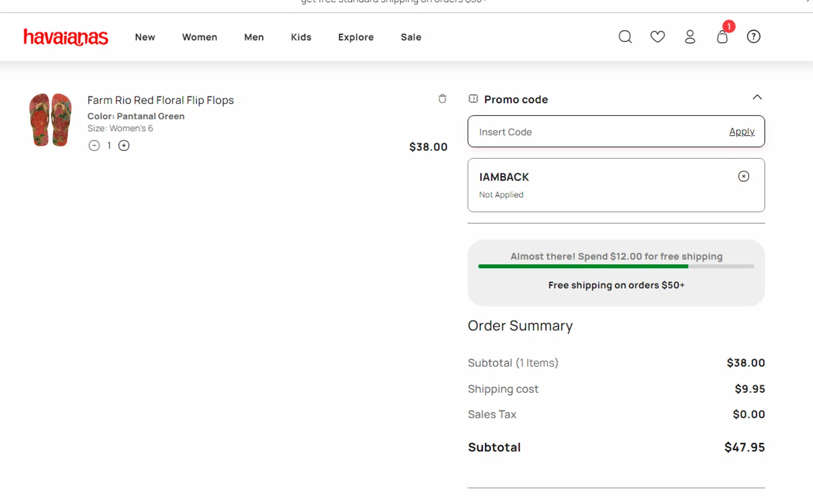Viewport: 813px width, 504px height.
Task: Click the Subtotal (1 Items) label
Action: click(x=513, y=363)
